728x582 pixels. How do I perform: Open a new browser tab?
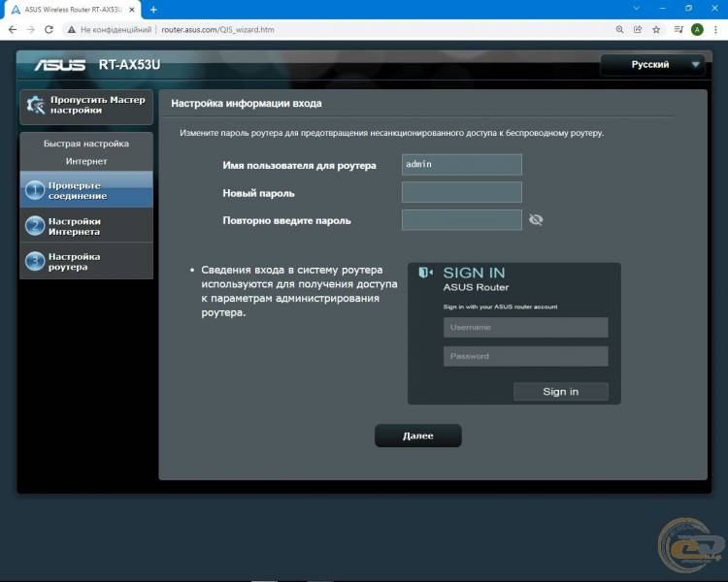[x=153, y=10]
